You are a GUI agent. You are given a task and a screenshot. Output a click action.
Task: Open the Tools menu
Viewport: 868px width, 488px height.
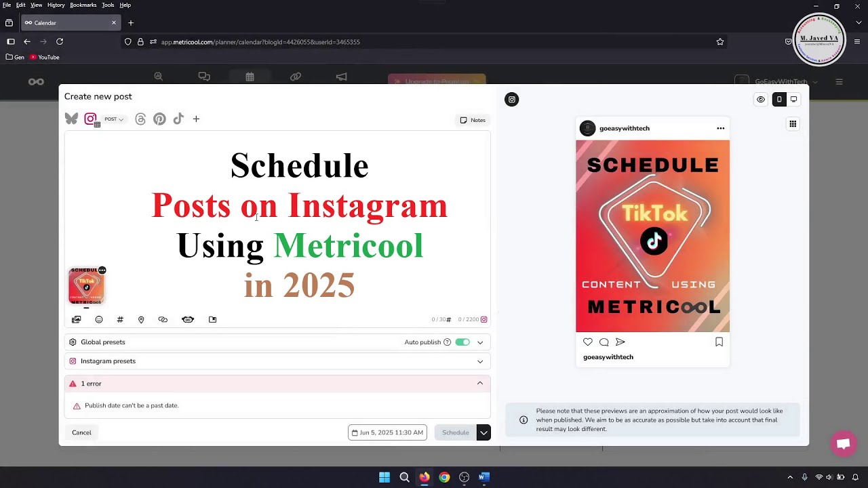click(x=108, y=5)
